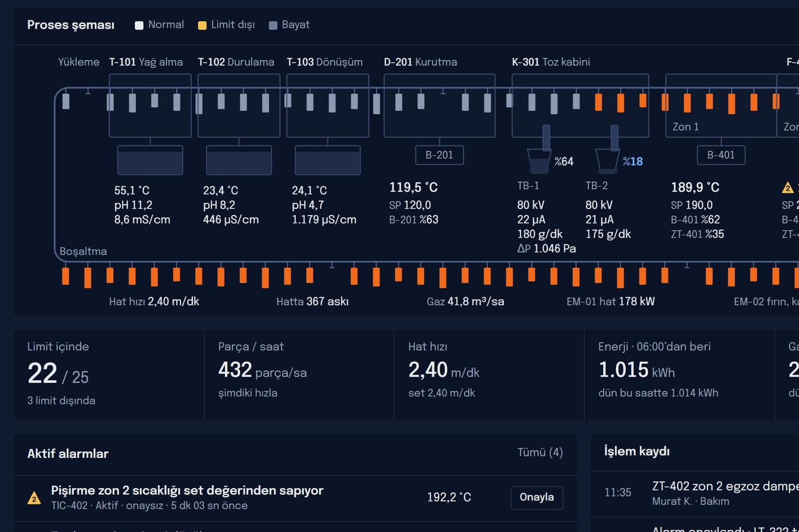
Task: Click the 180 g/dk powder flow value
Action: point(540,234)
